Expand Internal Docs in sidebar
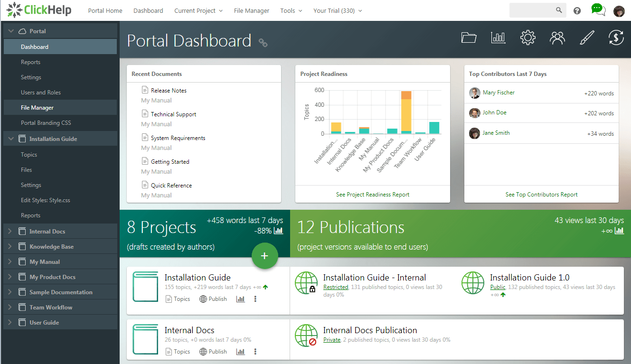 (x=10, y=231)
